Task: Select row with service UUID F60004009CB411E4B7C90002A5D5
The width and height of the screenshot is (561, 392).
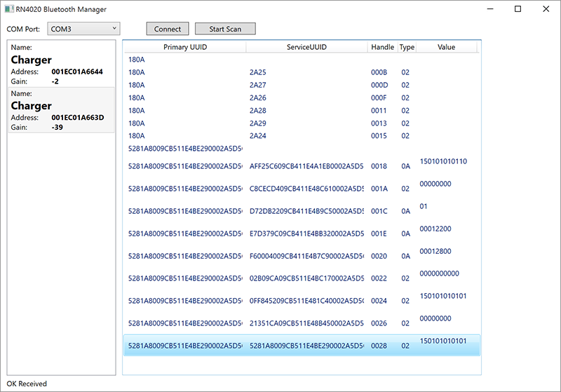Action: point(302,256)
